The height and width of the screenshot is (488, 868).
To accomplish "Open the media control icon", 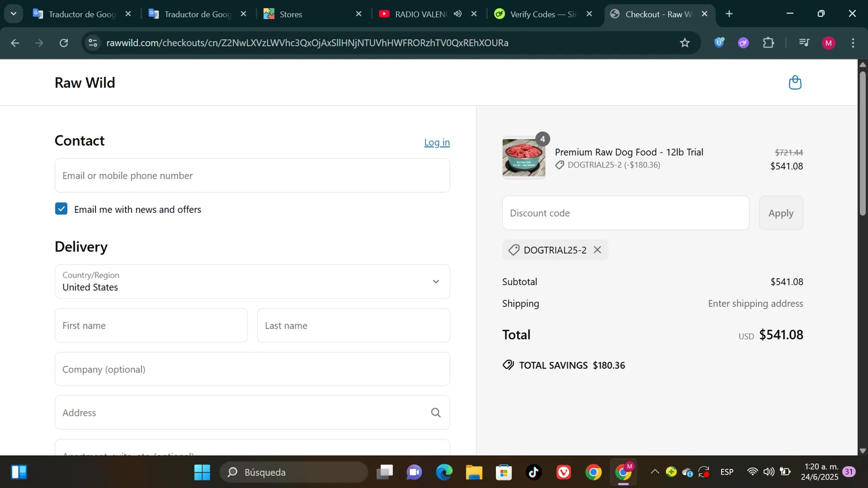I will pyautogui.click(x=804, y=43).
